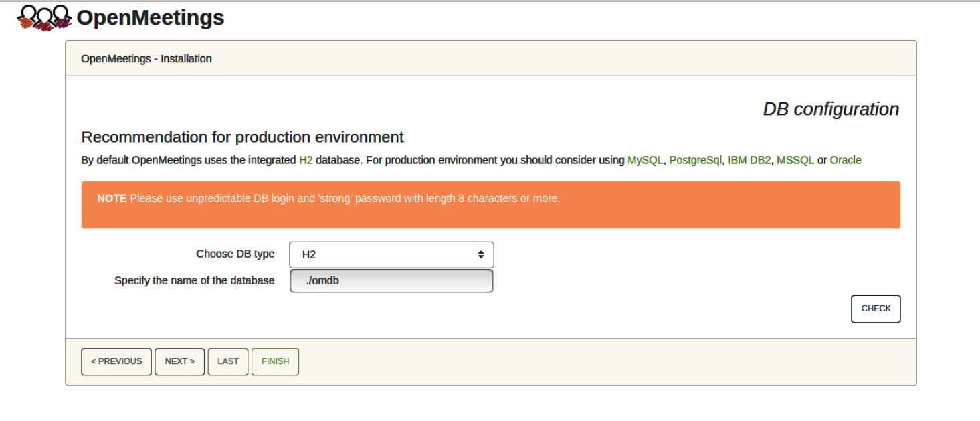Screen dimensions: 980x421
Task: Follow the MySQL link
Action: click(x=645, y=161)
